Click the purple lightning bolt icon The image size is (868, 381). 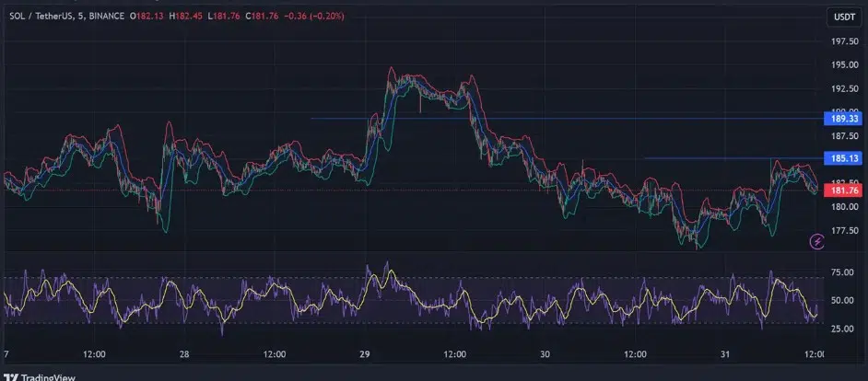coord(816,242)
